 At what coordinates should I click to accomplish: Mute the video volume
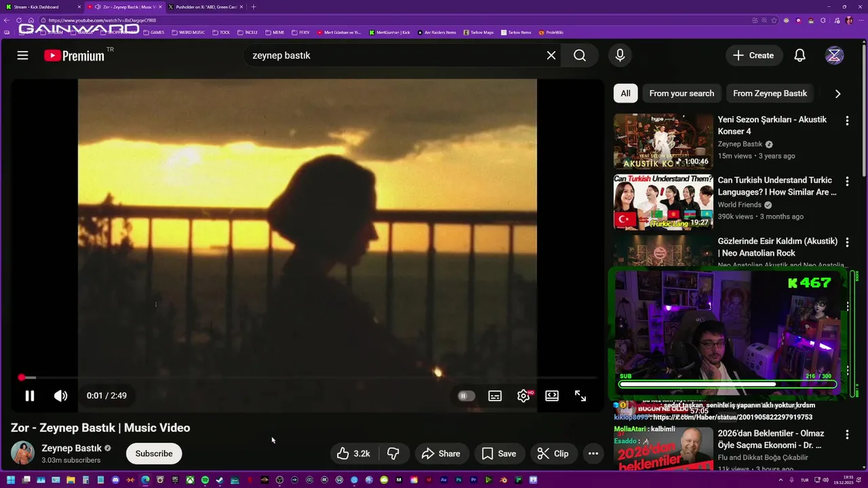61,396
